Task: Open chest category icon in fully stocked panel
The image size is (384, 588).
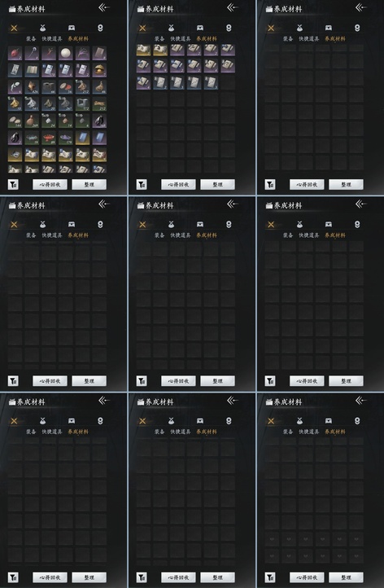Action: coord(72,29)
